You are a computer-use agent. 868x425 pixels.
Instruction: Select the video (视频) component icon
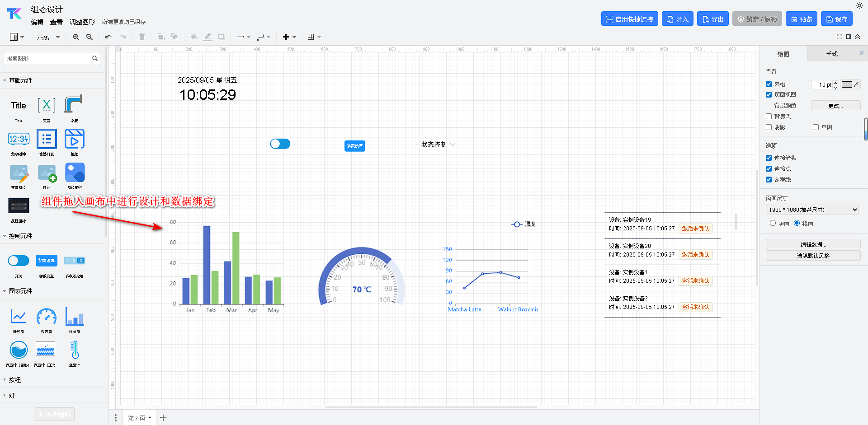pyautogui.click(x=75, y=139)
